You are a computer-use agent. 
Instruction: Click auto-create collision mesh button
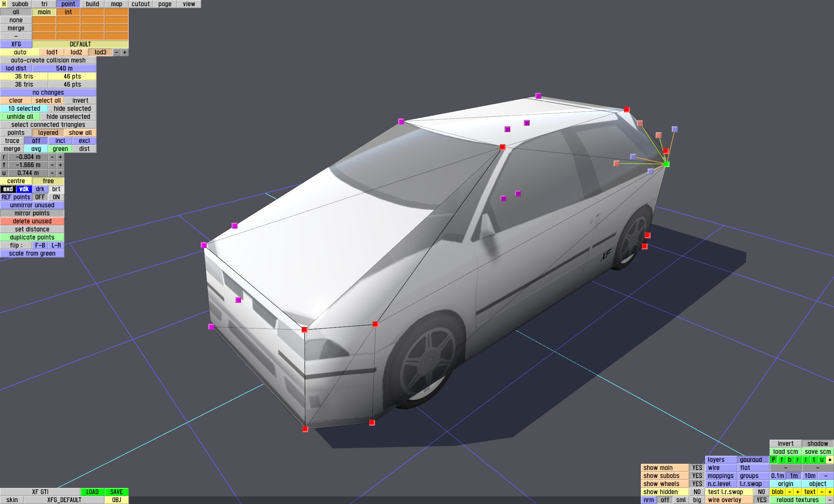48,60
